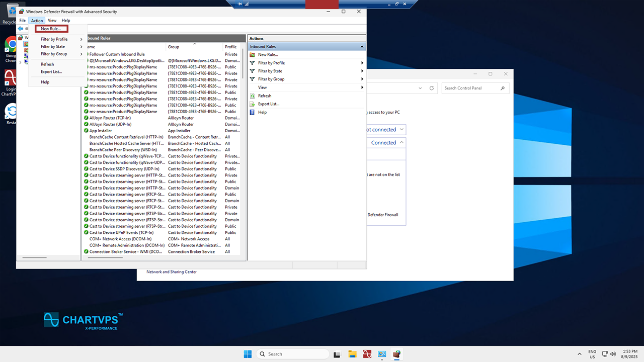Open the Network and Sharing Center link

172,272
